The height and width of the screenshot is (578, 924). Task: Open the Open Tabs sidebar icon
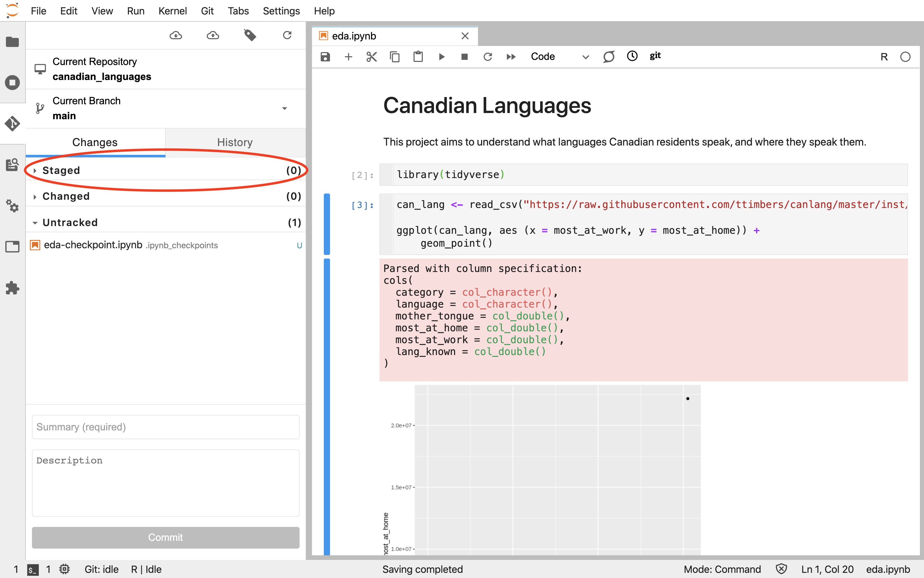pyautogui.click(x=12, y=247)
